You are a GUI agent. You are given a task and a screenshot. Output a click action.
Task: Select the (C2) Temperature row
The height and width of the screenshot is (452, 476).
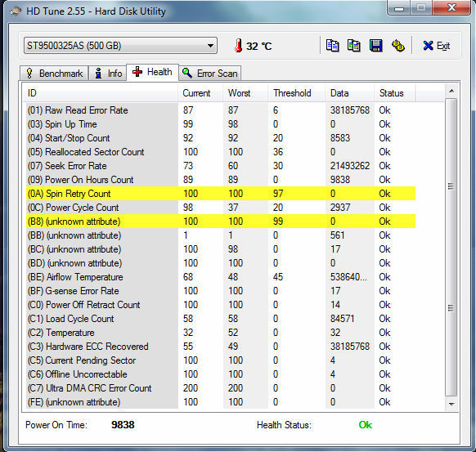point(221,333)
